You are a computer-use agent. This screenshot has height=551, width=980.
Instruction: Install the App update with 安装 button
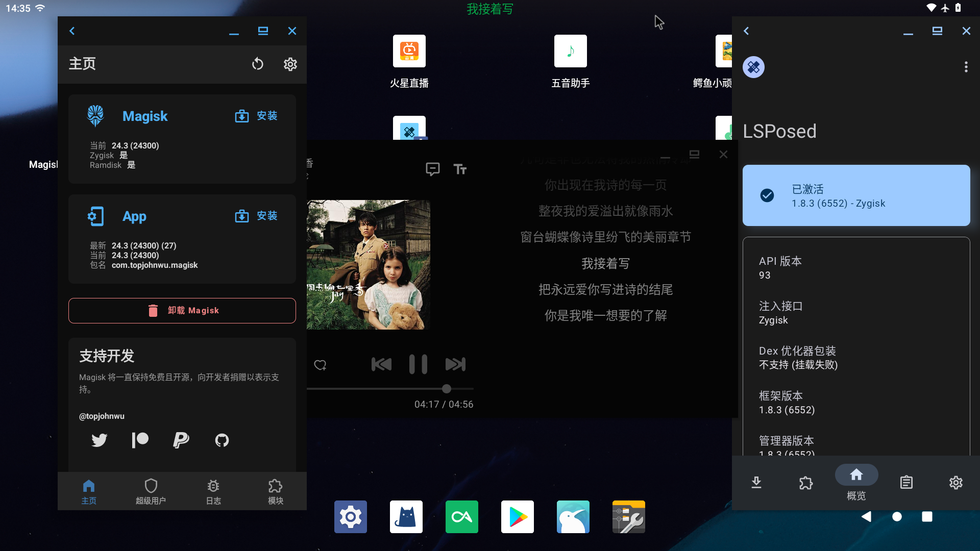tap(256, 216)
